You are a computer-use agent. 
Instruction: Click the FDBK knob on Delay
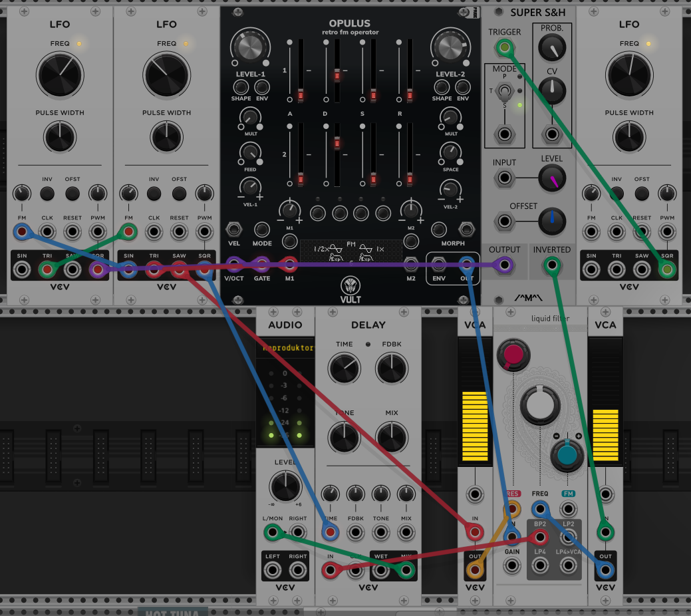[392, 368]
